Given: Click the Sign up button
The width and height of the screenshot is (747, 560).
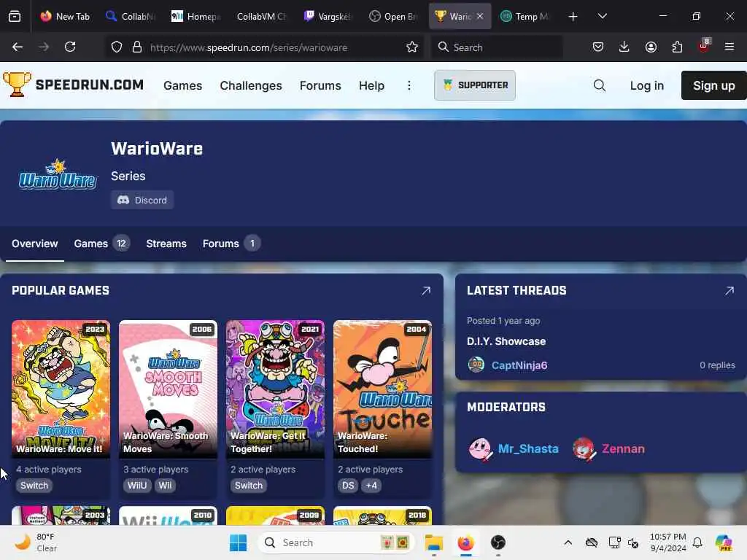Looking at the screenshot, I should [713, 86].
